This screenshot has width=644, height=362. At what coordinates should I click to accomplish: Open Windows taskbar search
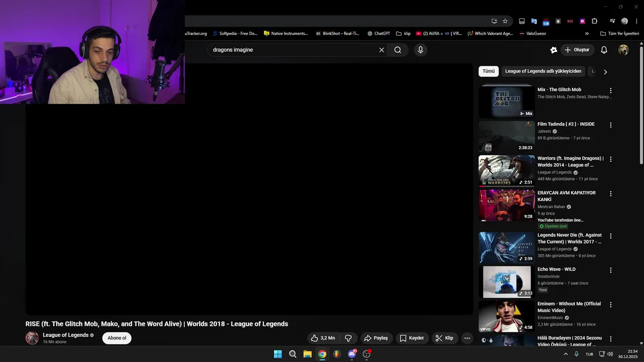(293, 354)
